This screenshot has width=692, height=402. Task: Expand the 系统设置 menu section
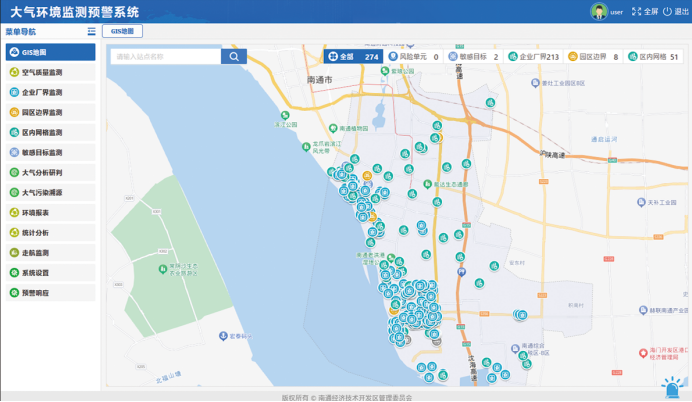49,272
